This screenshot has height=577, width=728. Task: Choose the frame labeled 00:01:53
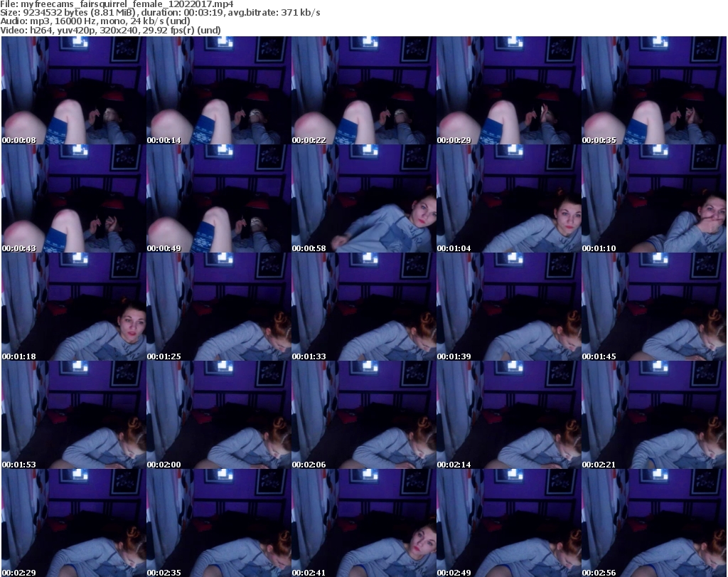click(74, 415)
